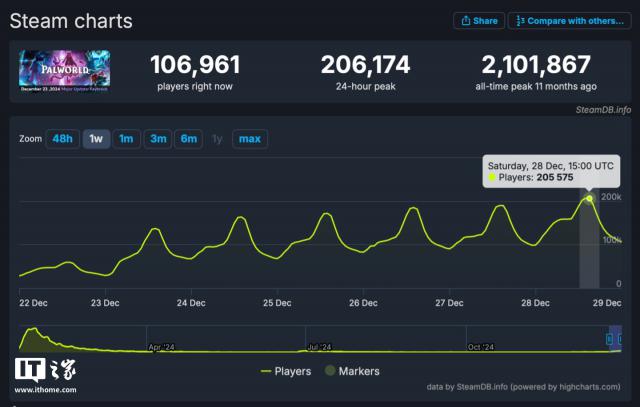Click the left navigator range handle
Viewport: 640px width, 407px height.
coord(609,338)
